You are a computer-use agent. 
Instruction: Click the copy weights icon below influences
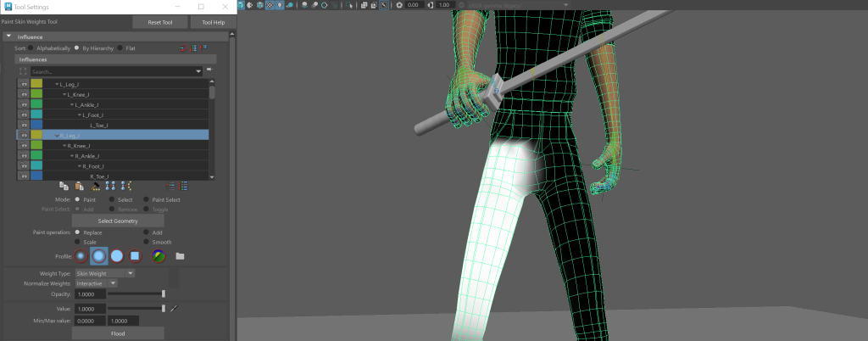64,186
